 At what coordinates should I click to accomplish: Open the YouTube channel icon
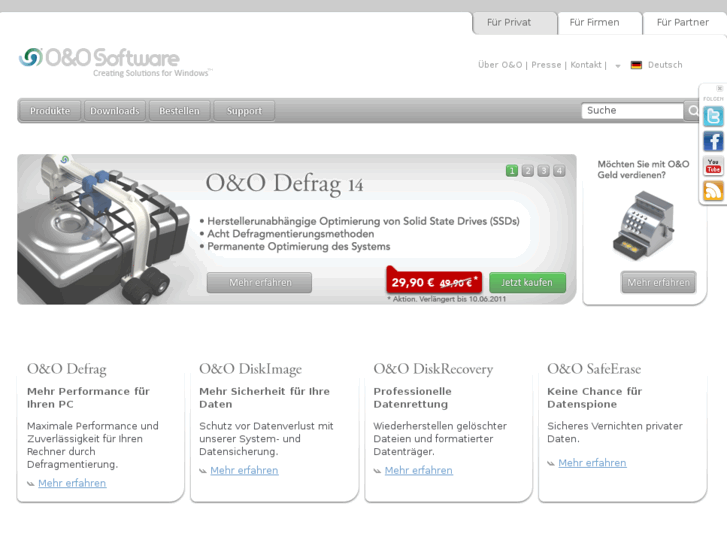click(713, 166)
